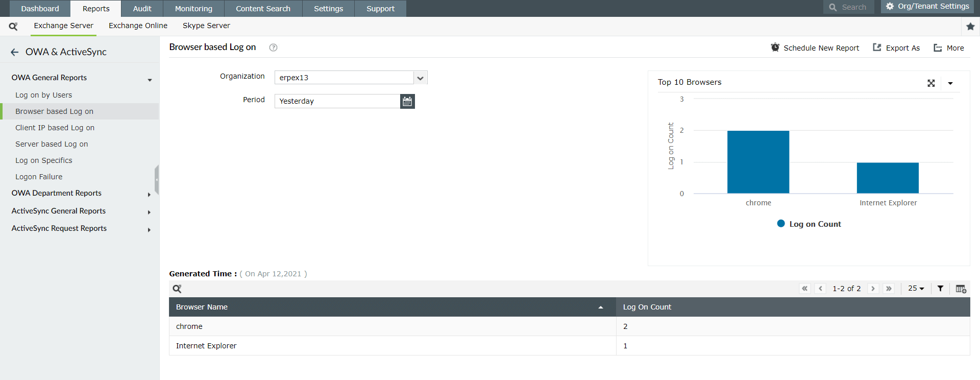Select the chrome cell in the table
The image size is (980, 380).
(393, 326)
